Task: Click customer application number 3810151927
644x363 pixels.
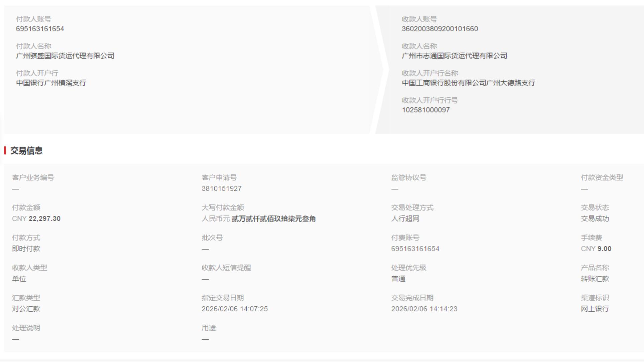Action: (x=221, y=189)
